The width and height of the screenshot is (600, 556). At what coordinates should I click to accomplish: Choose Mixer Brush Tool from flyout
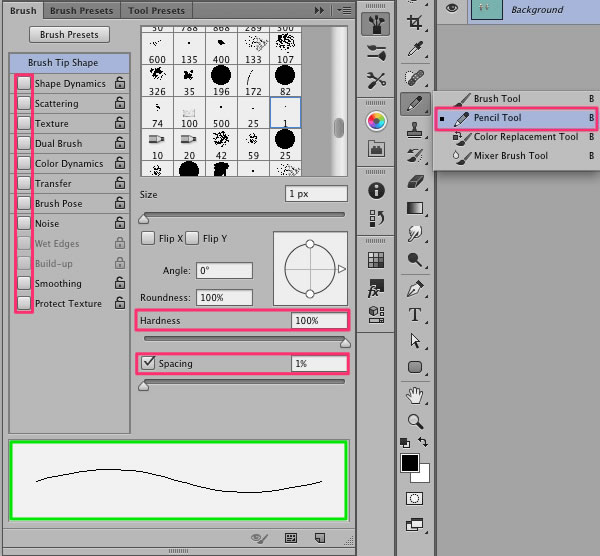(x=510, y=156)
